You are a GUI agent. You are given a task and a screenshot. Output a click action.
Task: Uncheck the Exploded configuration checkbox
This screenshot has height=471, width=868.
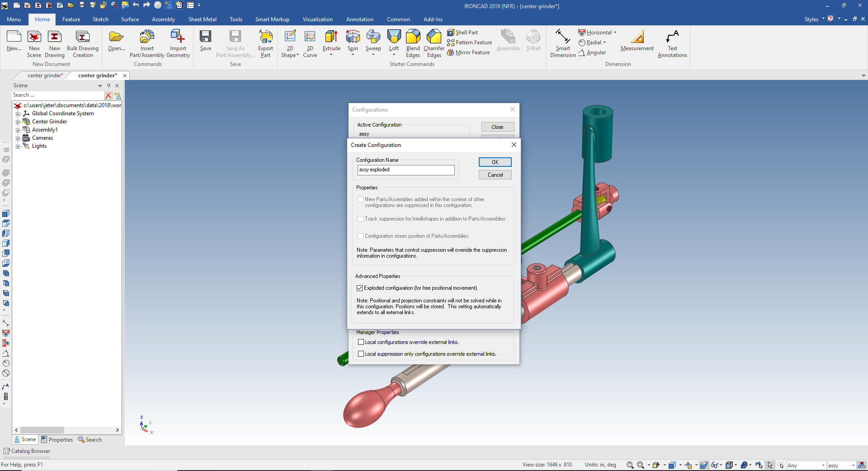tap(360, 288)
